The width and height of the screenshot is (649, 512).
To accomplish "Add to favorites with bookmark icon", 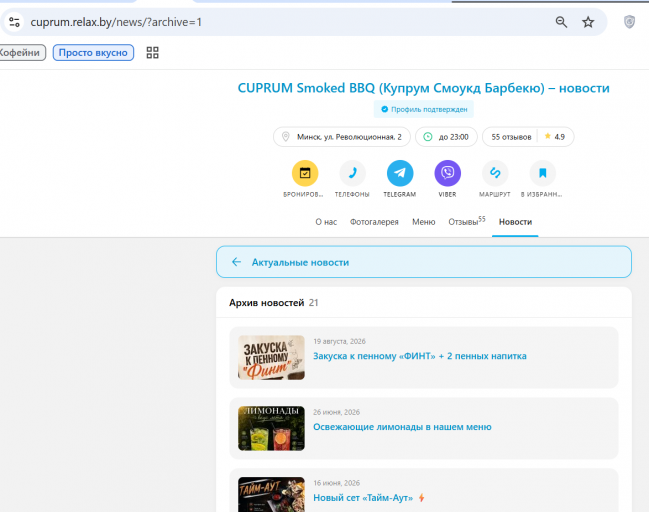I will (542, 173).
